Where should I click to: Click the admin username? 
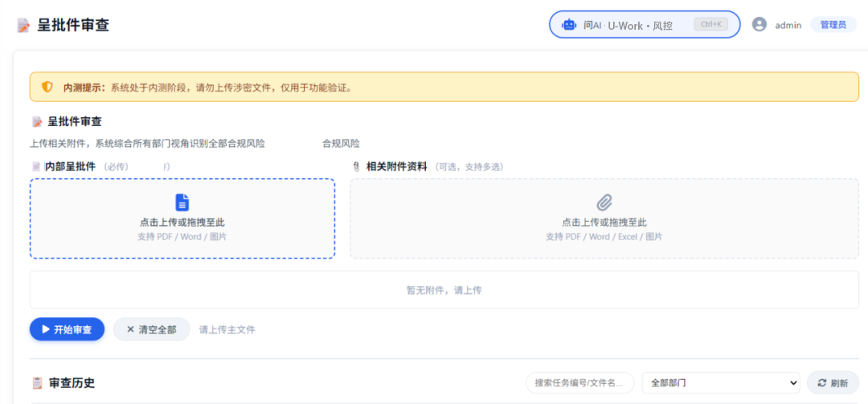click(788, 25)
